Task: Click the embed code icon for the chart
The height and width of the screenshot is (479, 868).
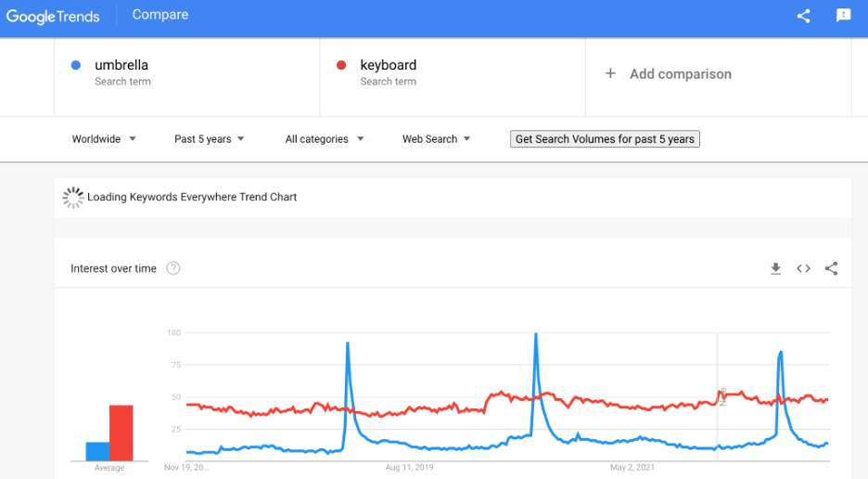Action: (803, 269)
